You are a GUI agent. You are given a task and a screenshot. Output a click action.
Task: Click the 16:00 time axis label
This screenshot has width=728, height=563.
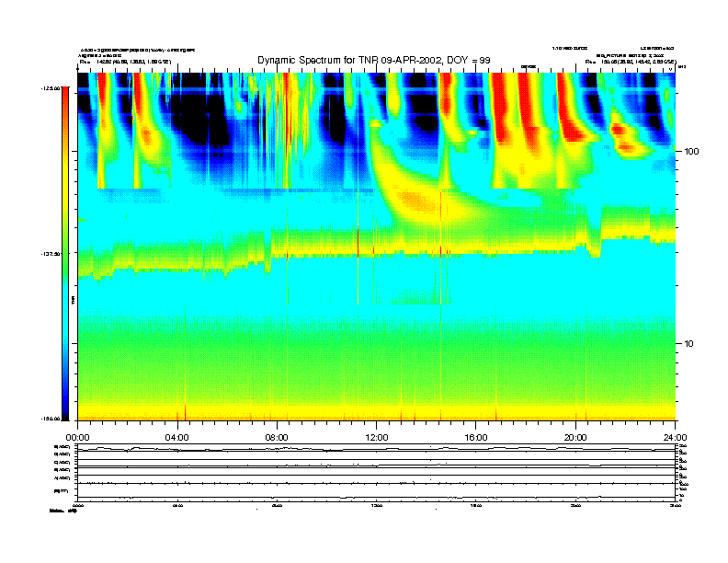pyautogui.click(x=476, y=438)
